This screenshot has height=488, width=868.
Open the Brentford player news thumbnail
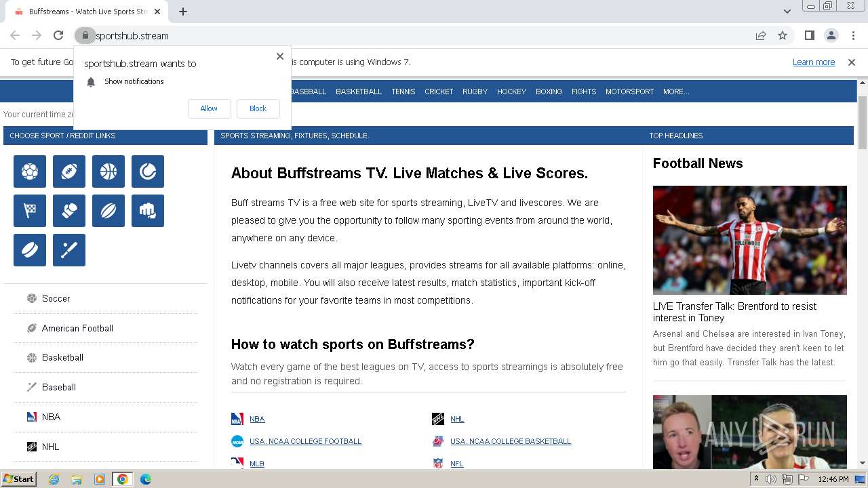(x=750, y=240)
